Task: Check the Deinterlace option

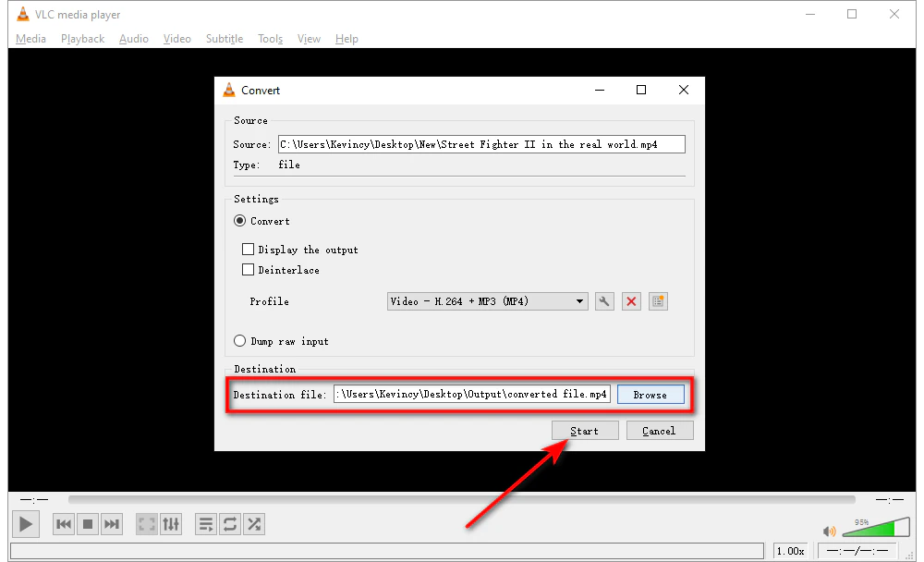Action: (x=249, y=270)
